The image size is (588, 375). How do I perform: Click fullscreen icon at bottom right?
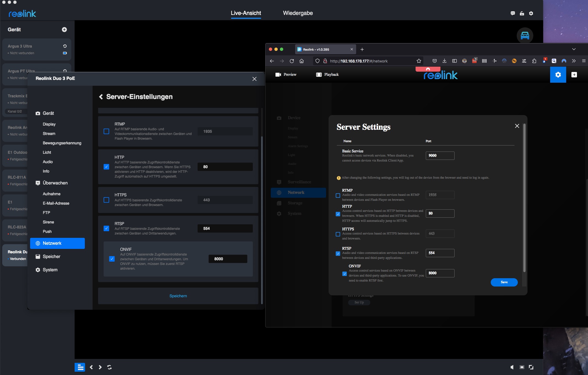coord(531,367)
